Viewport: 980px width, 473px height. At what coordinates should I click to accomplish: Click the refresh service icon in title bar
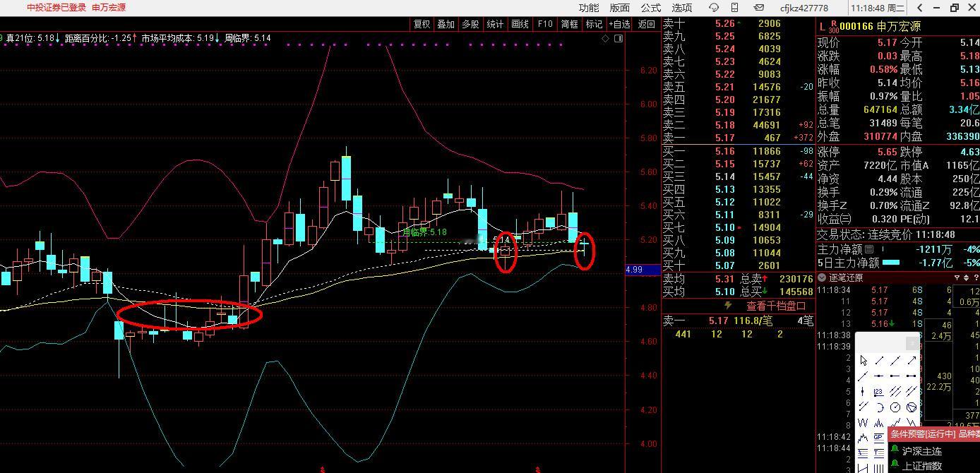(x=714, y=8)
